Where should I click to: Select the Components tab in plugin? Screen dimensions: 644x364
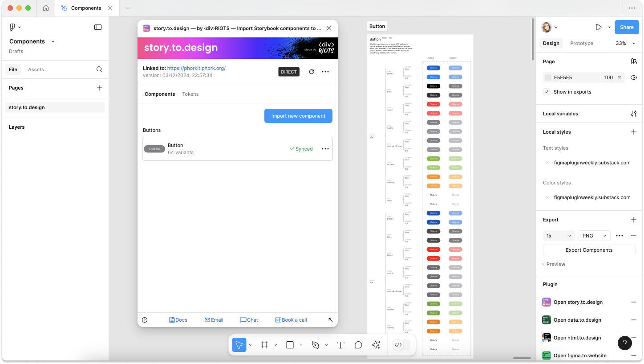point(160,94)
